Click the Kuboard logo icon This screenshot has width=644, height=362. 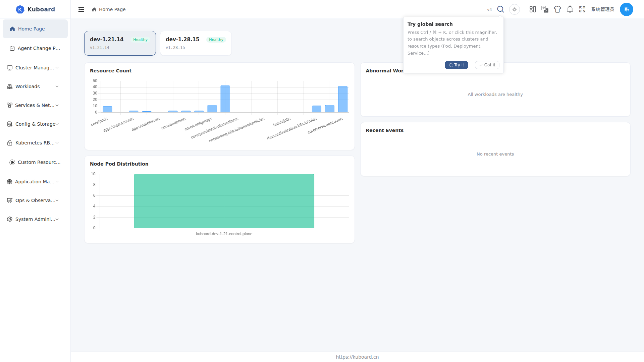[20, 9]
